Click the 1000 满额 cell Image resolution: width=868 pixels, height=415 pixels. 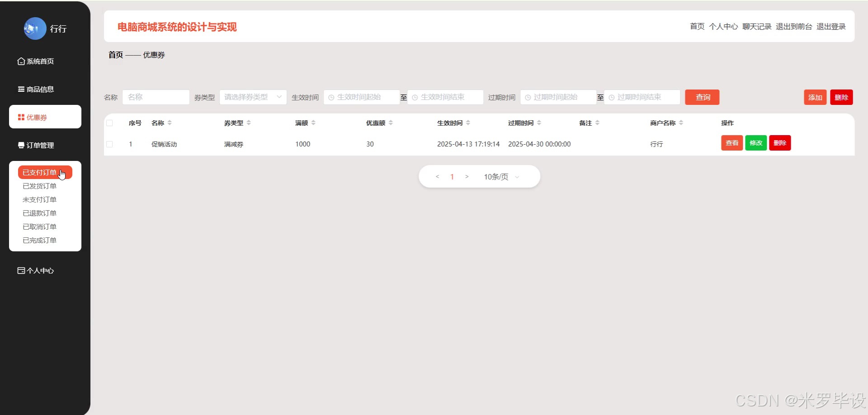[302, 144]
